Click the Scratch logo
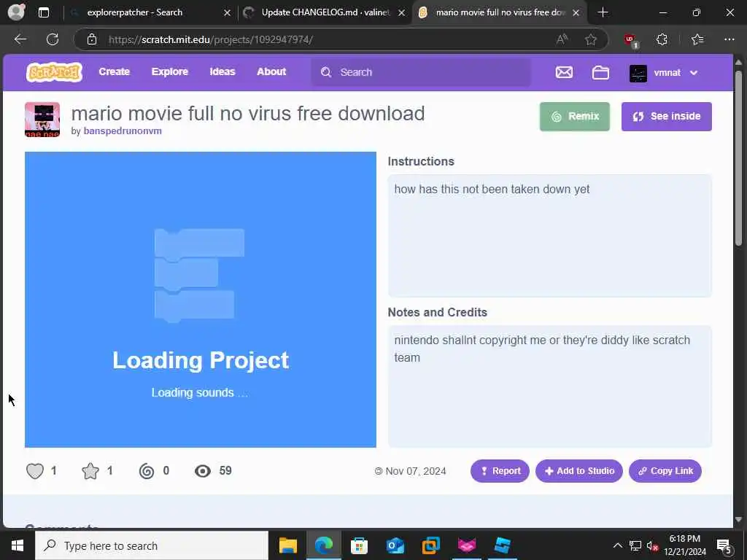Viewport: 747px width, 560px height. point(54,72)
